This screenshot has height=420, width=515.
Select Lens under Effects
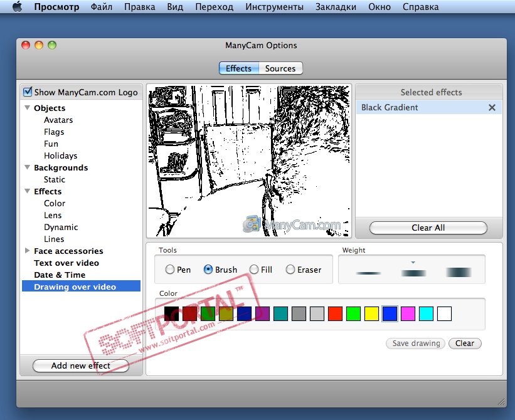(53, 215)
